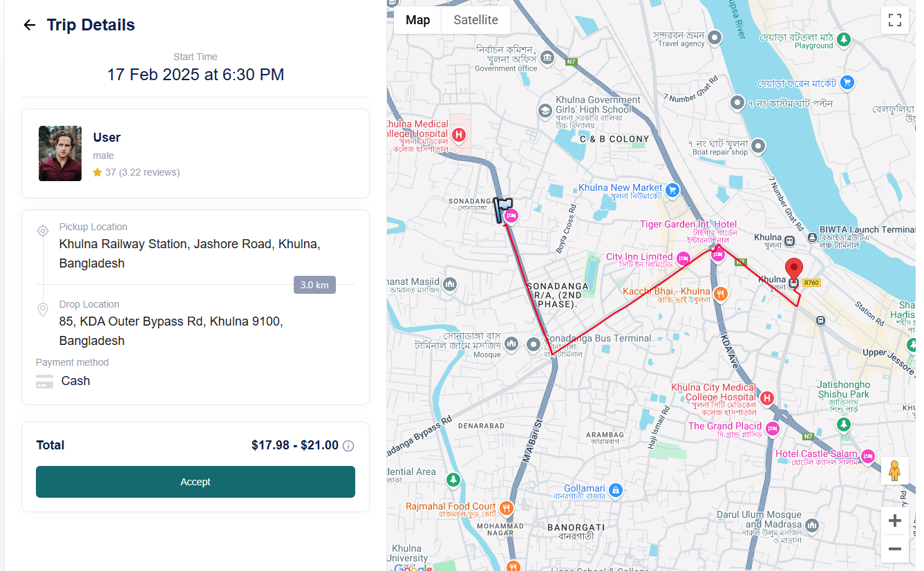The height and width of the screenshot is (571, 924).
Task: Click the Khulna New Market shopping icon
Action: (672, 188)
